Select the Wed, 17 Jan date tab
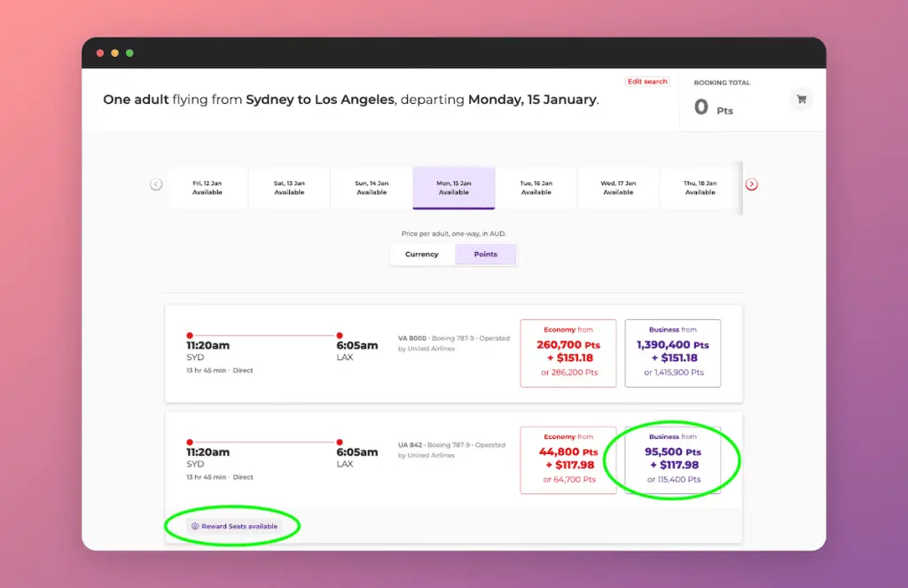 pos(618,187)
